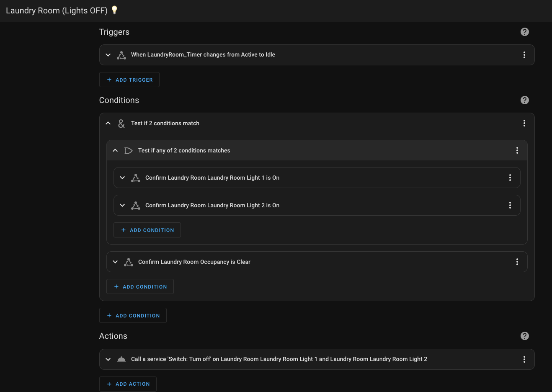Open the overflow menu for the OR condition block
Viewport: 552px width, 392px height.
(517, 150)
